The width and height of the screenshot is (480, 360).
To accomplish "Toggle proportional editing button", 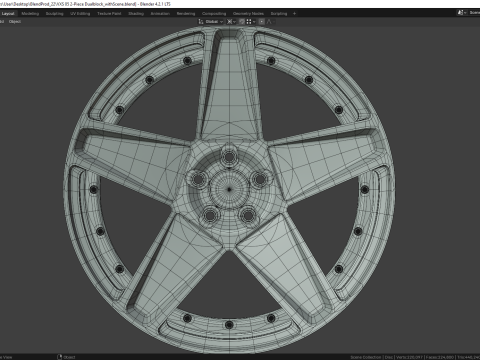I will pos(262,22).
